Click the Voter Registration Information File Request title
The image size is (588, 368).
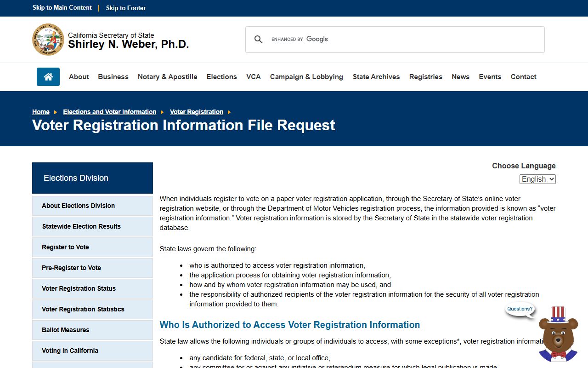pyautogui.click(x=184, y=125)
